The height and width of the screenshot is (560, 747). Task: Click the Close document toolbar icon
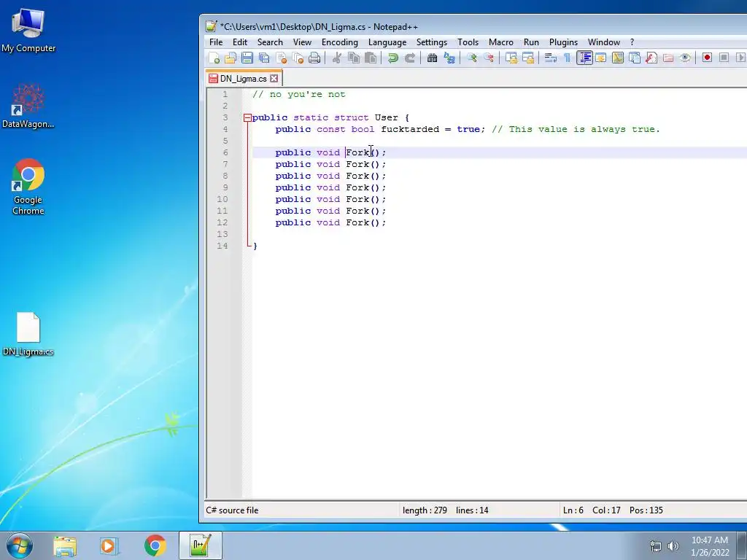[281, 58]
